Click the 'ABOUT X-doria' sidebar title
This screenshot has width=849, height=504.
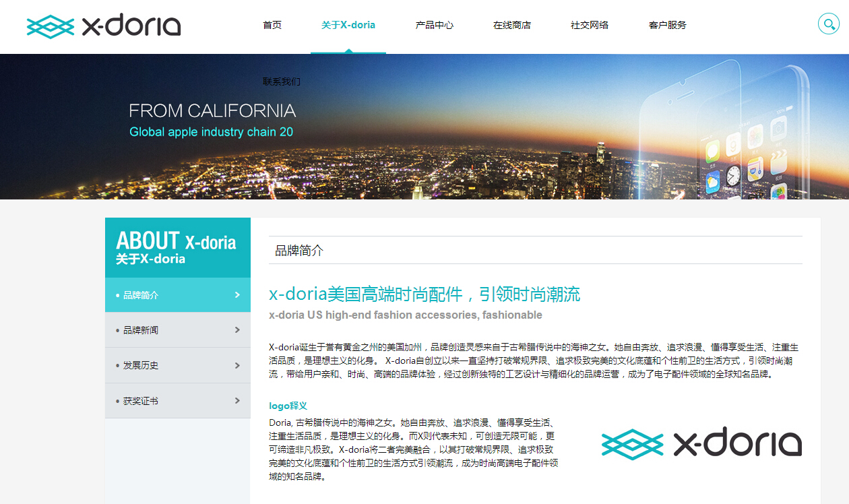(x=176, y=241)
